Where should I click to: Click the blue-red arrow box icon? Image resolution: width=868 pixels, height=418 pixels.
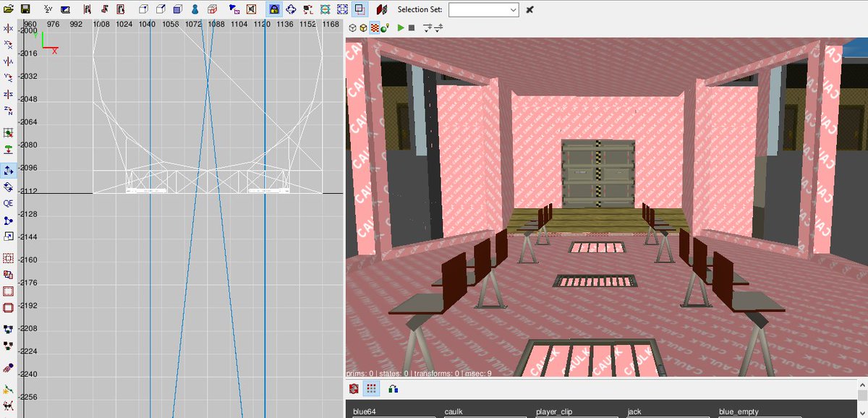pyautogui.click(x=234, y=9)
